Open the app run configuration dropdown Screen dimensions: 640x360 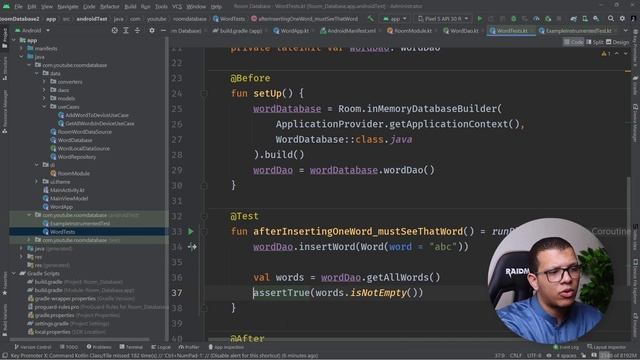[395, 19]
